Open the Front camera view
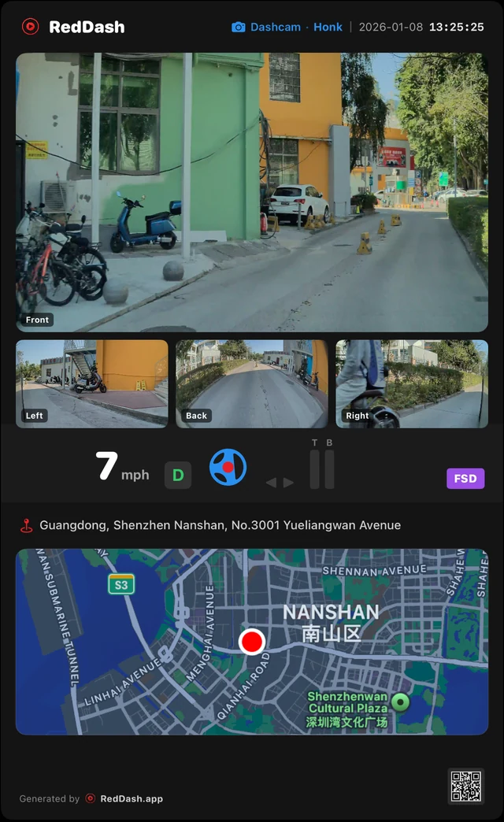Screen dimensions: 504x822 click(252, 192)
